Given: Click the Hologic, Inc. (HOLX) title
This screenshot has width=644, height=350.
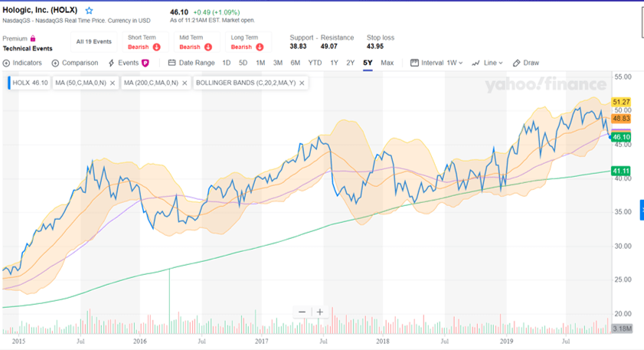Looking at the screenshot, I should click(x=40, y=10).
